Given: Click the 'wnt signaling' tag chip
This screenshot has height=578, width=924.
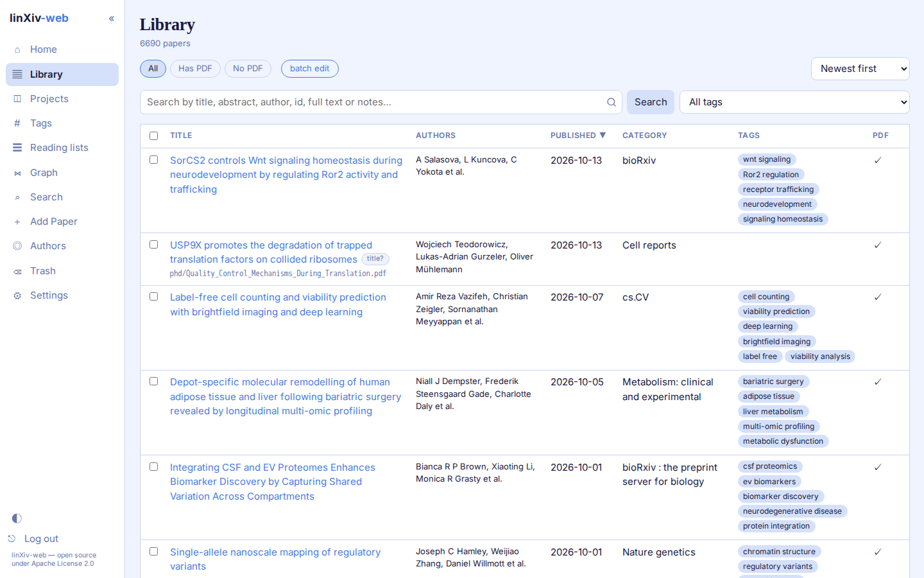Looking at the screenshot, I should coord(767,159).
